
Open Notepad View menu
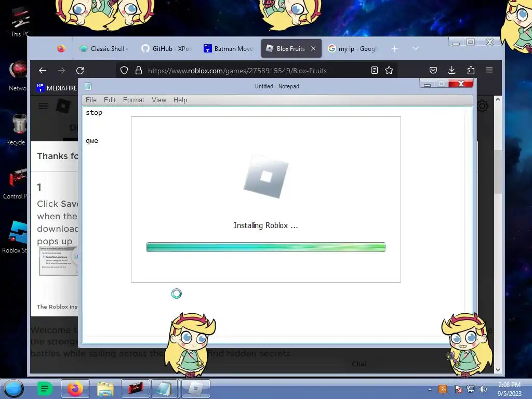(x=159, y=100)
